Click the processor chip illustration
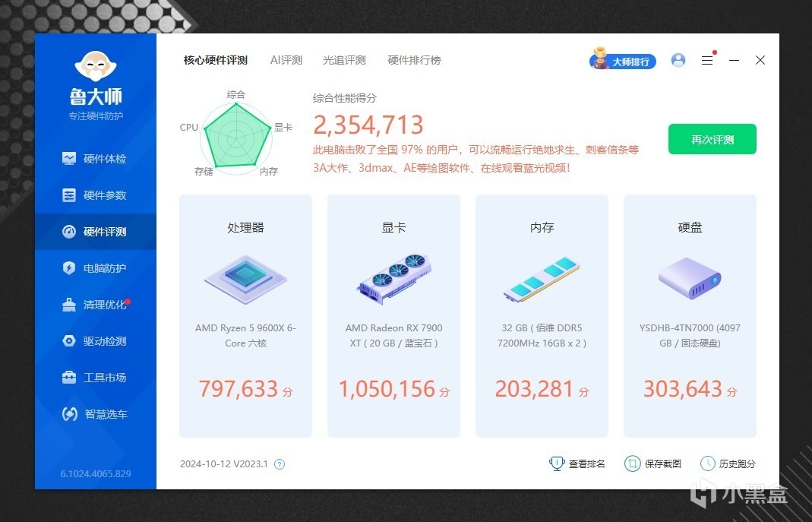The image size is (812, 522). coord(245,279)
